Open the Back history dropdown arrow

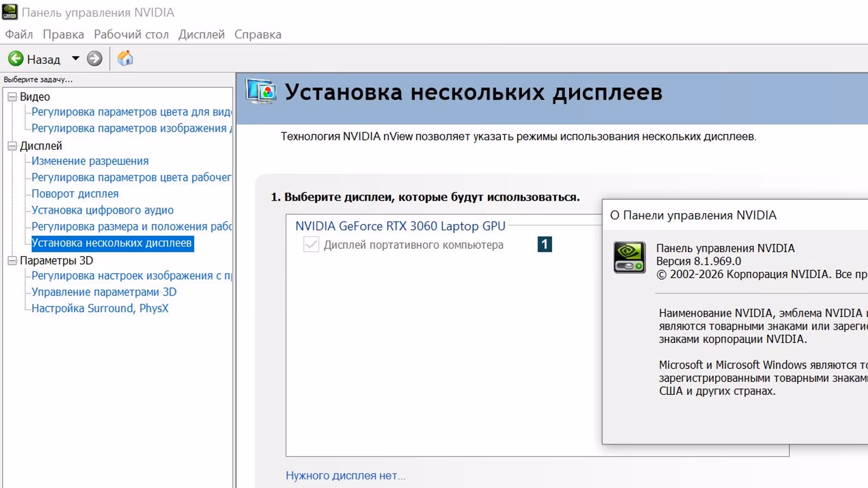pyautogui.click(x=75, y=59)
